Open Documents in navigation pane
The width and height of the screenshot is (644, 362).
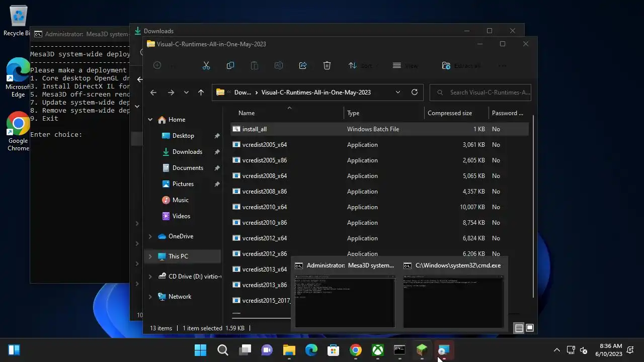(188, 168)
